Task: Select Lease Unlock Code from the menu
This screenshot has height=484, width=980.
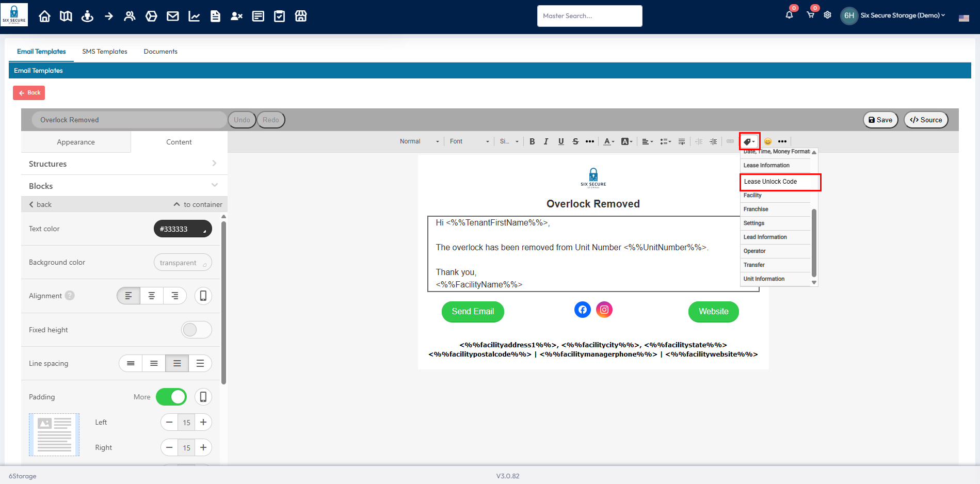Action: [779, 182]
